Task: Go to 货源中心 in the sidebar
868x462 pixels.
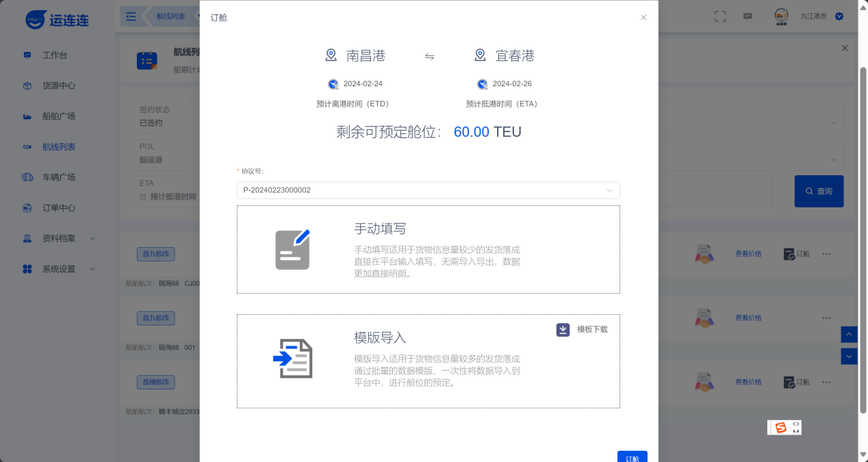Action: point(58,86)
